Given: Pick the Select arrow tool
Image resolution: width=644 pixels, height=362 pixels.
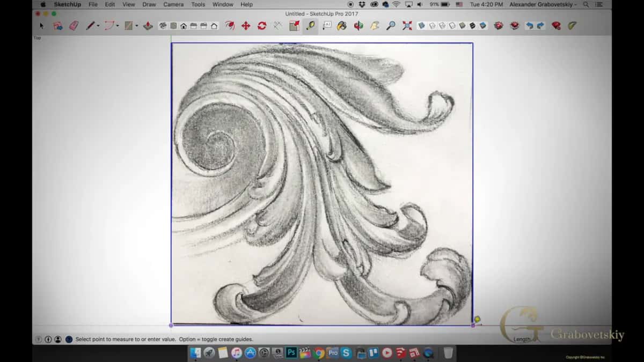Looking at the screenshot, I should [42, 26].
